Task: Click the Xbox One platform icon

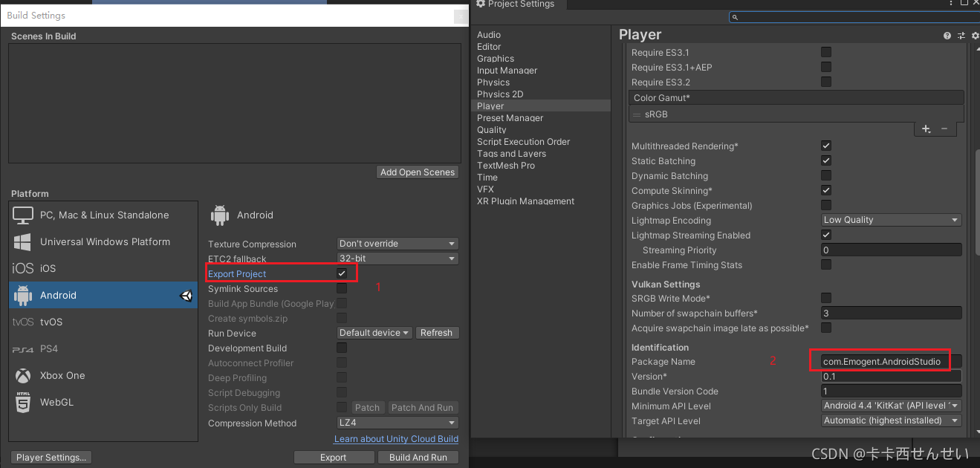Action: [x=23, y=375]
